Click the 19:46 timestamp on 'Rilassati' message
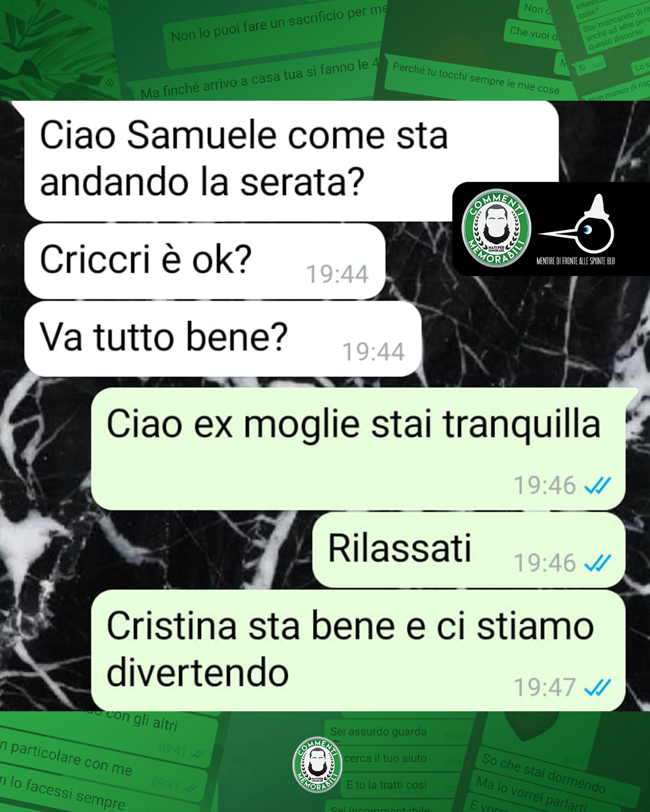Screen dimensions: 650x812 544,564
